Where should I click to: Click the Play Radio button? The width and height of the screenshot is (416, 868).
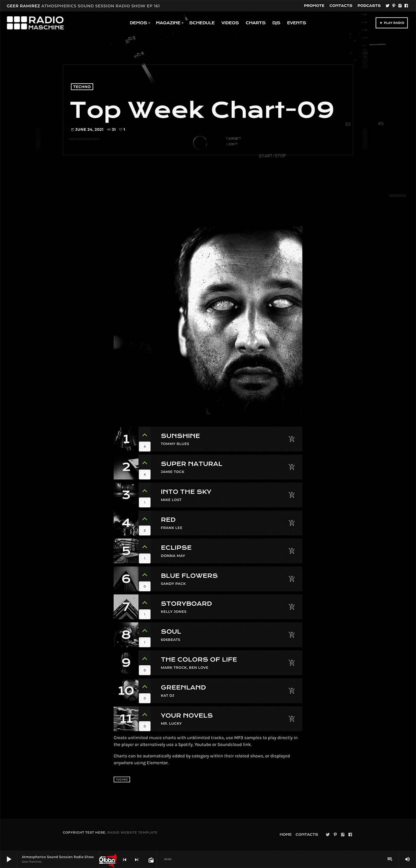tap(392, 23)
